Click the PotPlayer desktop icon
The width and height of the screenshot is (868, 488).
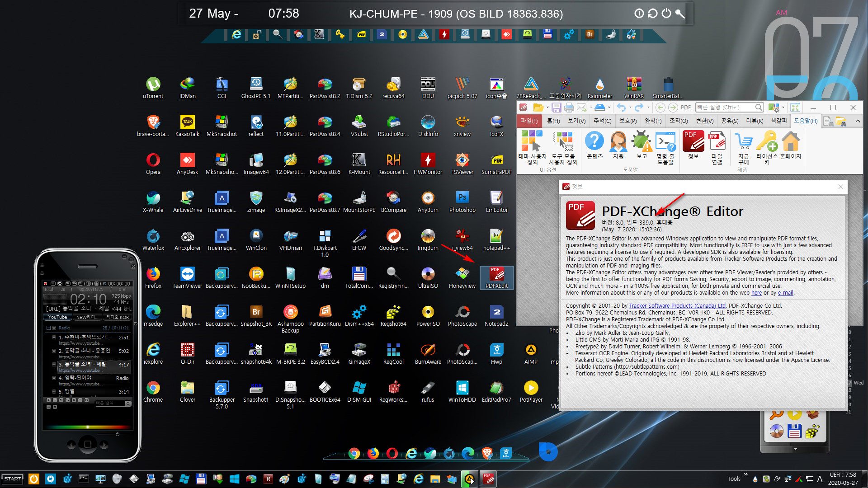(x=531, y=391)
